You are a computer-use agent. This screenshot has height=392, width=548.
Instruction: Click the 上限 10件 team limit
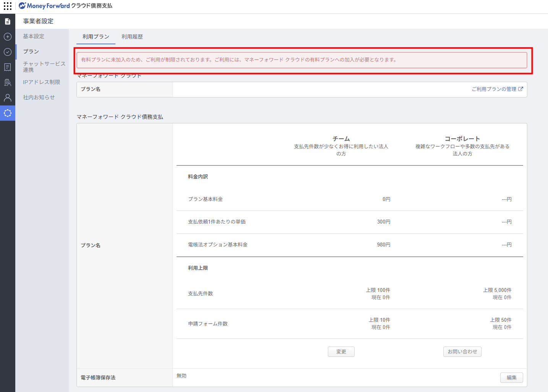(379, 320)
